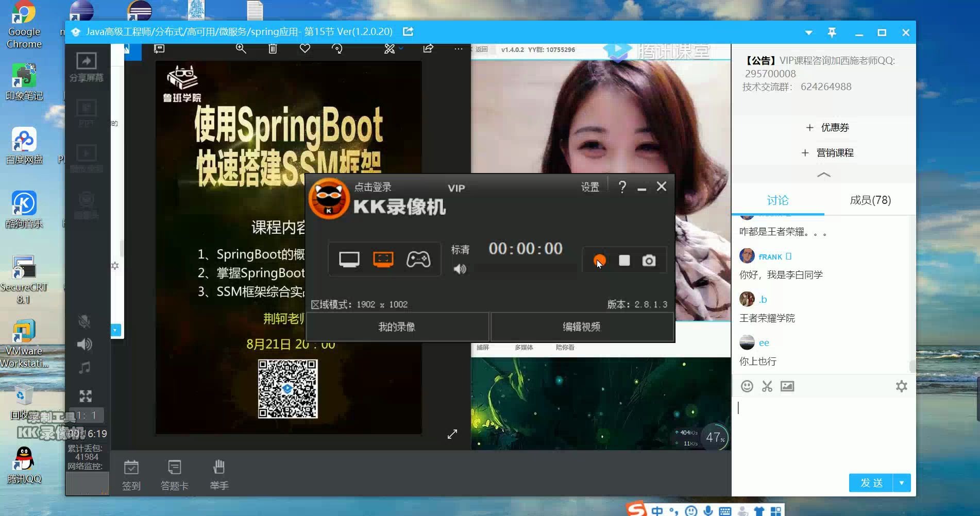
Task: Click + 优惠券
Action: pos(827,128)
